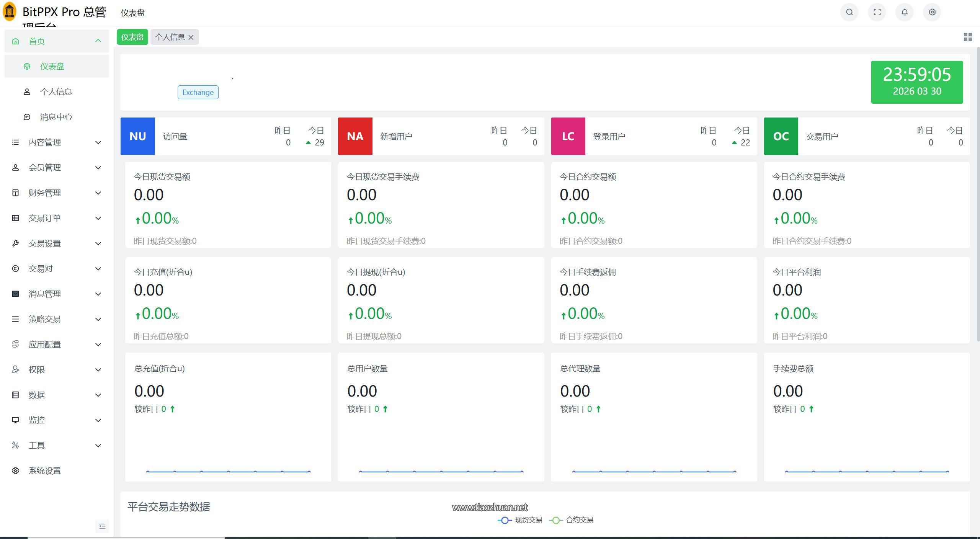Open the notifications bell icon

tap(905, 12)
